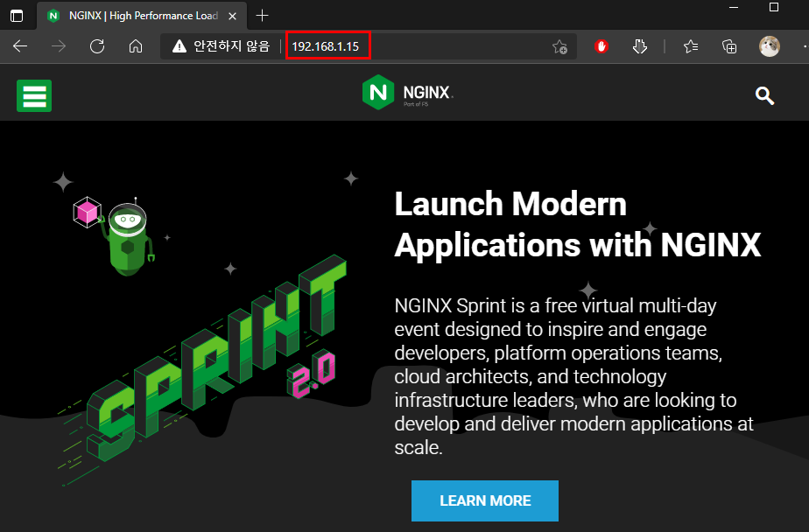Open the browser profile avatar
Image resolution: width=809 pixels, height=532 pixels.
[769, 46]
